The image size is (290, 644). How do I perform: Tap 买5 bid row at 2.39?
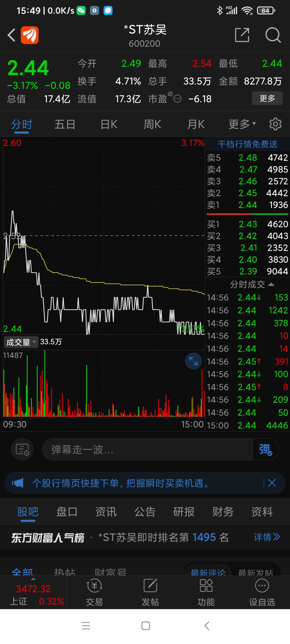coord(247,271)
